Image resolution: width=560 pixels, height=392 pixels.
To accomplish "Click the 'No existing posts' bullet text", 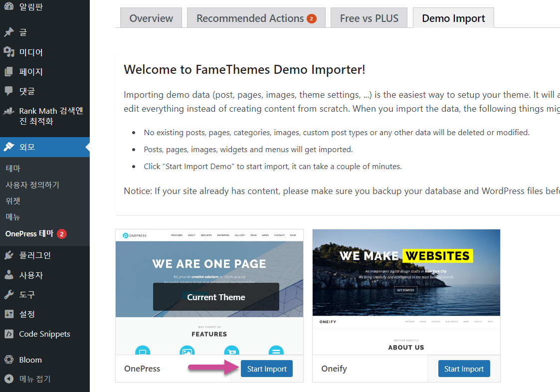I will 337,133.
